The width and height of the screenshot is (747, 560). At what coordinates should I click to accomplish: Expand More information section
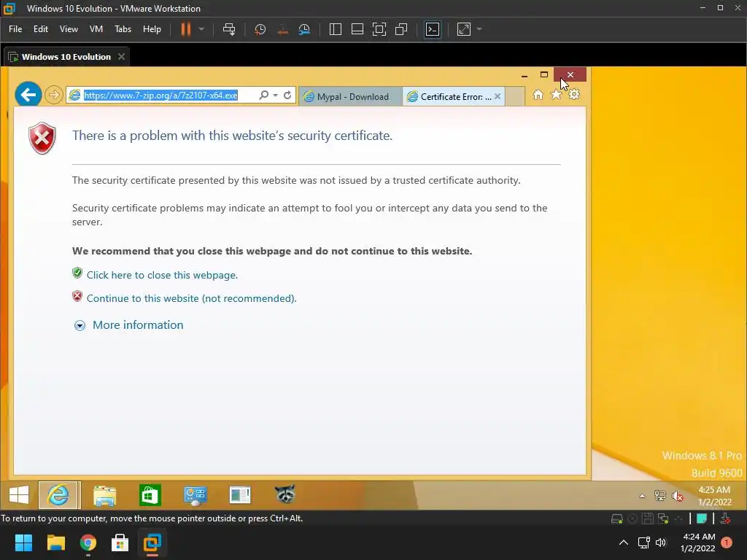click(80, 325)
